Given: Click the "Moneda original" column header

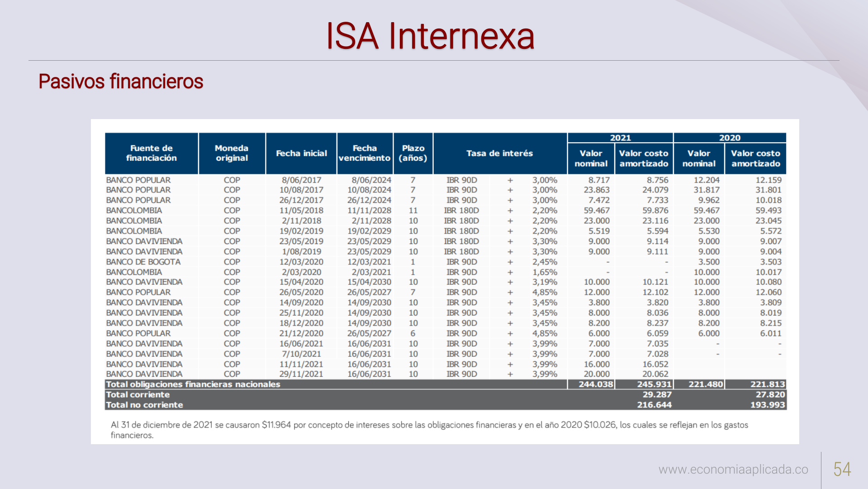Looking at the screenshot, I should pyautogui.click(x=232, y=153).
